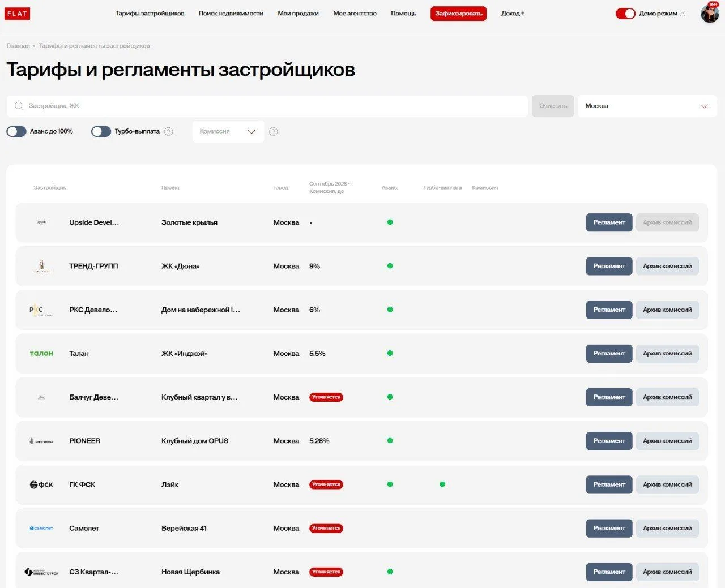The image size is (725, 588).
Task: Enable the Турбо-выплата filter switch
Action: click(101, 131)
